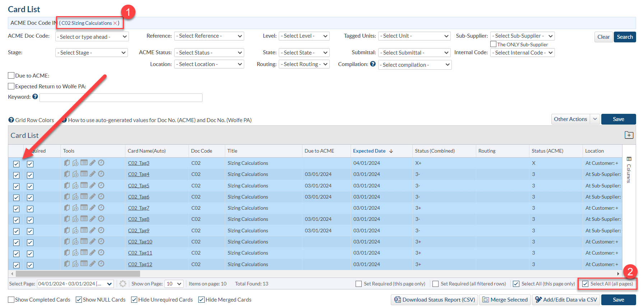Uncheck Required box for C02_Tag5

(30, 186)
